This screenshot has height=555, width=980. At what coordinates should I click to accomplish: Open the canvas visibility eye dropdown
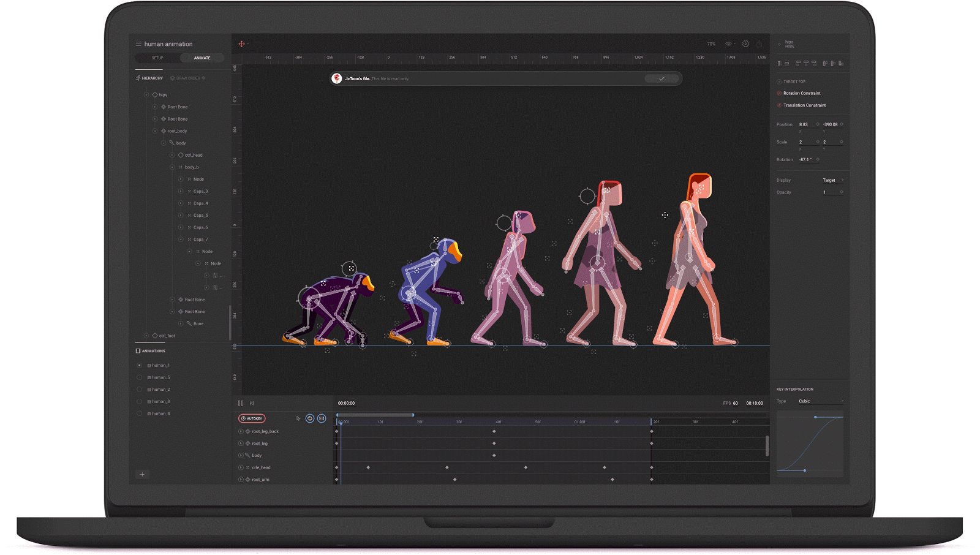[730, 44]
